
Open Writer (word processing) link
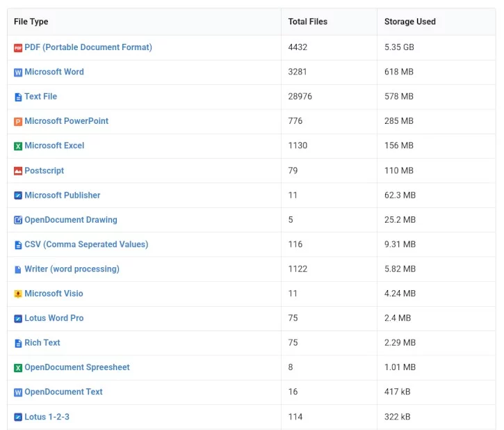click(x=72, y=269)
